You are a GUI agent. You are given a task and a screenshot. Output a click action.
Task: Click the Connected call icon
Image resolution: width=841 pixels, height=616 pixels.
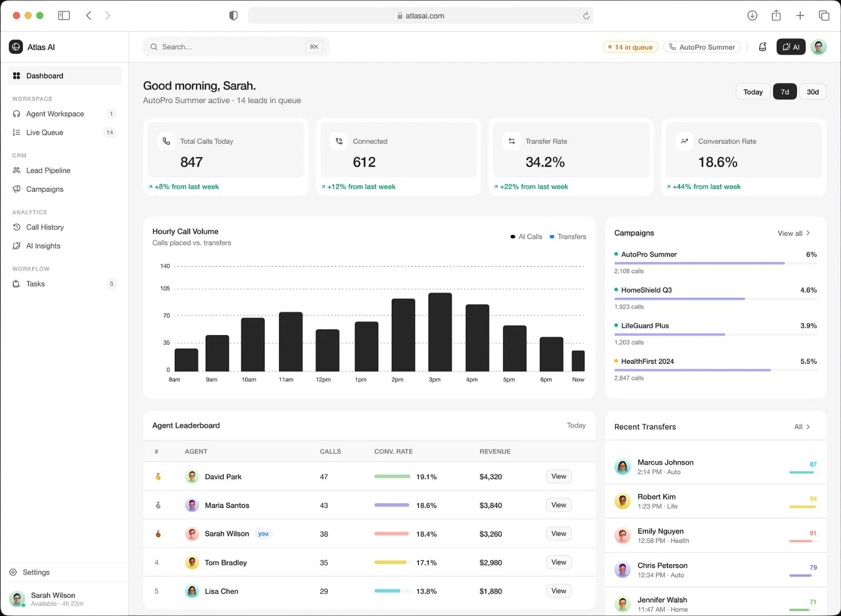339,141
